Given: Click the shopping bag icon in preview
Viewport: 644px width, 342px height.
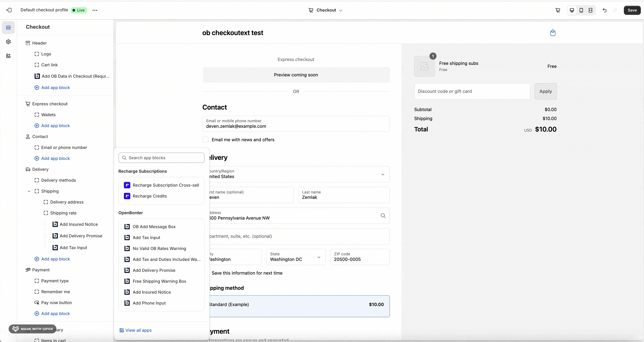Looking at the screenshot, I should (x=553, y=33).
